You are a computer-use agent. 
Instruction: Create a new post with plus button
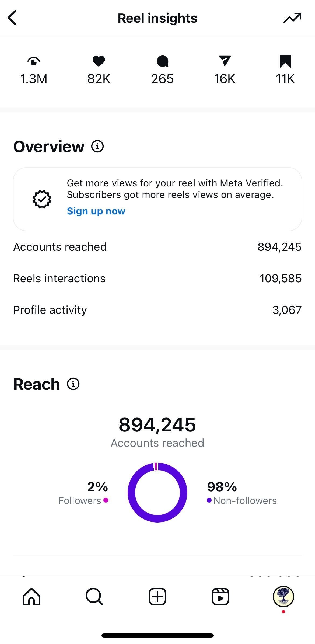click(x=157, y=597)
